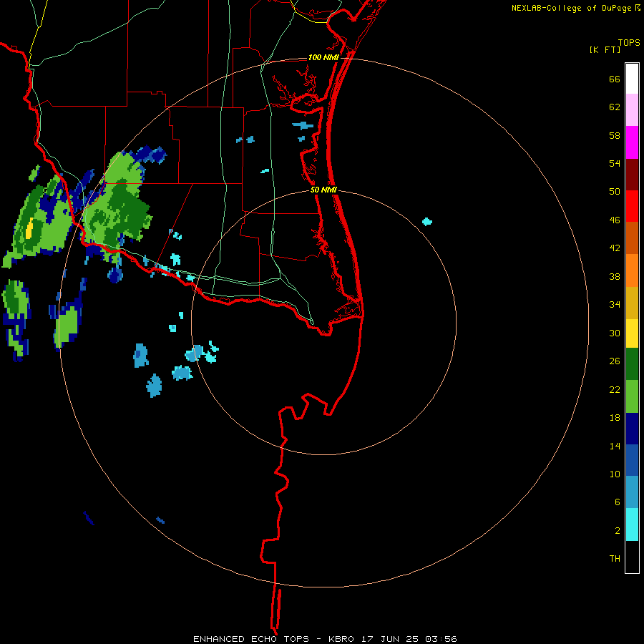Select the bright red legend swatch
Image resolution: width=644 pixels, height=644 pixels.
click(632, 206)
